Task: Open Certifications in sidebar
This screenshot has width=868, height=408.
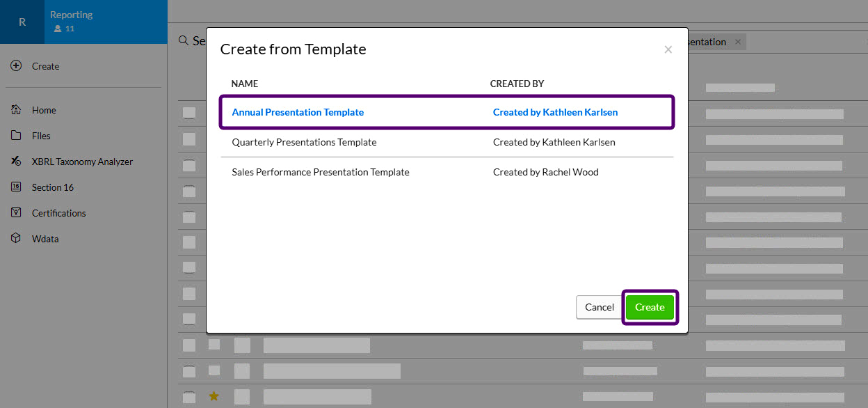Action: click(59, 213)
